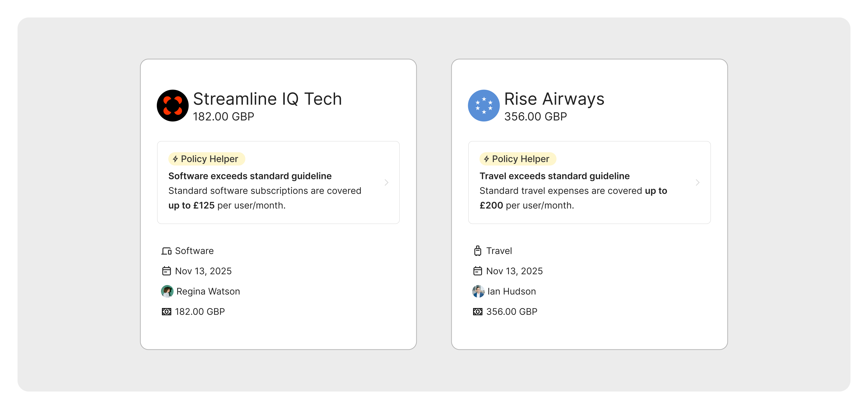This screenshot has height=409, width=868.
Task: Open the Policy Helper badge in Rise Airways card
Action: [x=518, y=159]
